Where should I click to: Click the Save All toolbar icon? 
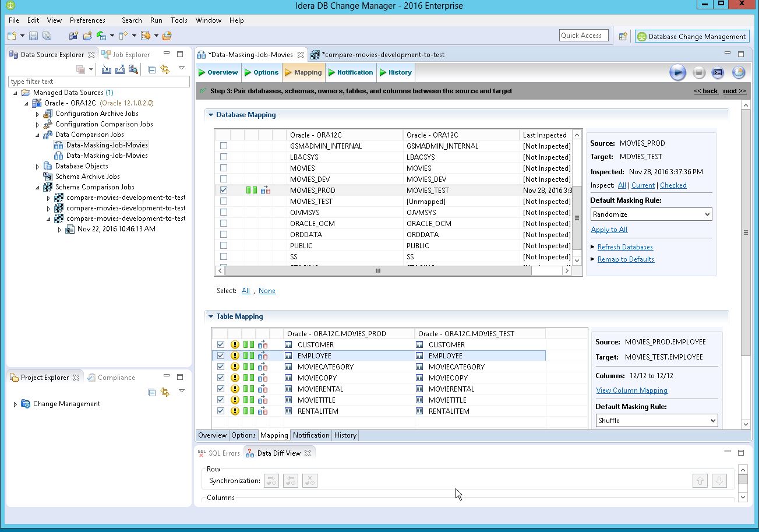[47, 36]
